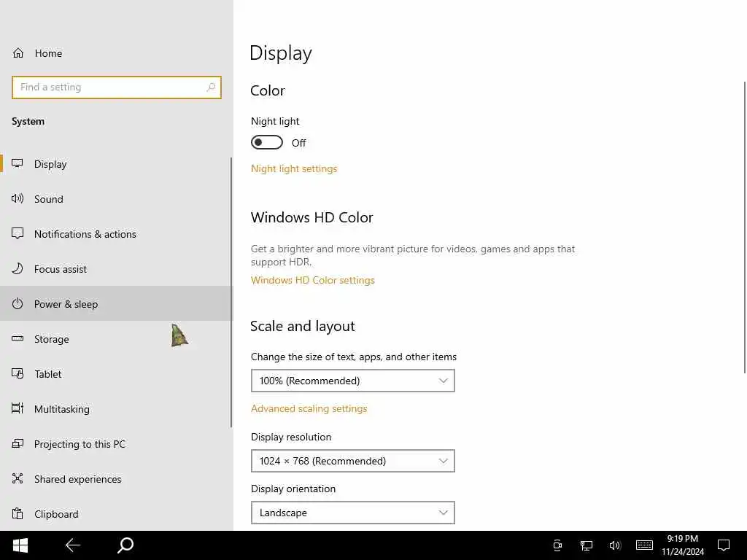Click the Power & sleep power icon
The image size is (747, 560).
tap(18, 304)
